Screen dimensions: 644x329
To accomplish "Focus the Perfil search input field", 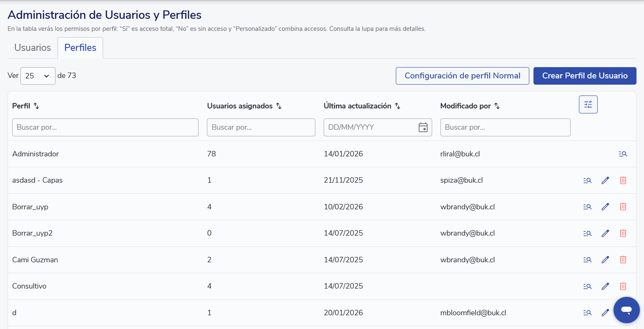I will [105, 128].
